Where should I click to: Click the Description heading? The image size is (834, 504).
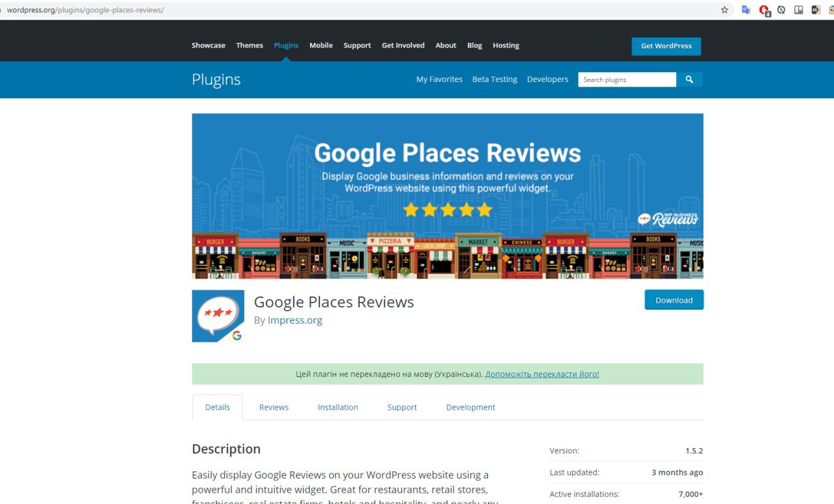[226, 449]
